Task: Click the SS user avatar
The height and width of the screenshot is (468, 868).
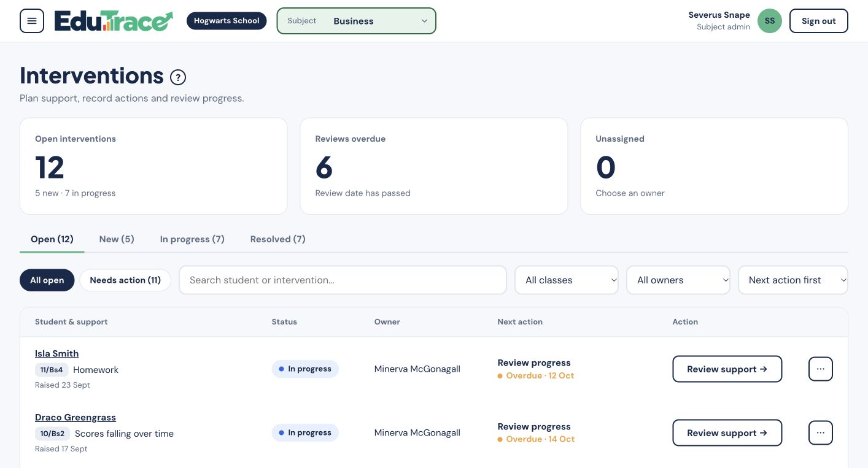Action: pyautogui.click(x=770, y=21)
